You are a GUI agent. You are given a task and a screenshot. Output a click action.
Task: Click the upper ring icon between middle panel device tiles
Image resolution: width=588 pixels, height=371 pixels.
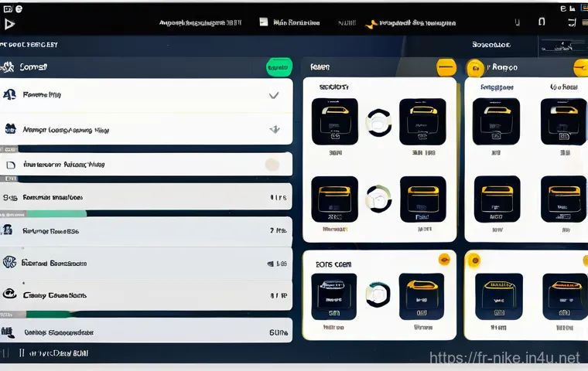pyautogui.click(x=379, y=123)
